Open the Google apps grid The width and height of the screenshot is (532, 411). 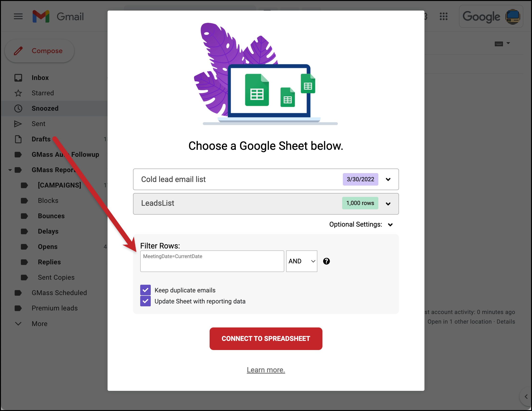point(444,17)
